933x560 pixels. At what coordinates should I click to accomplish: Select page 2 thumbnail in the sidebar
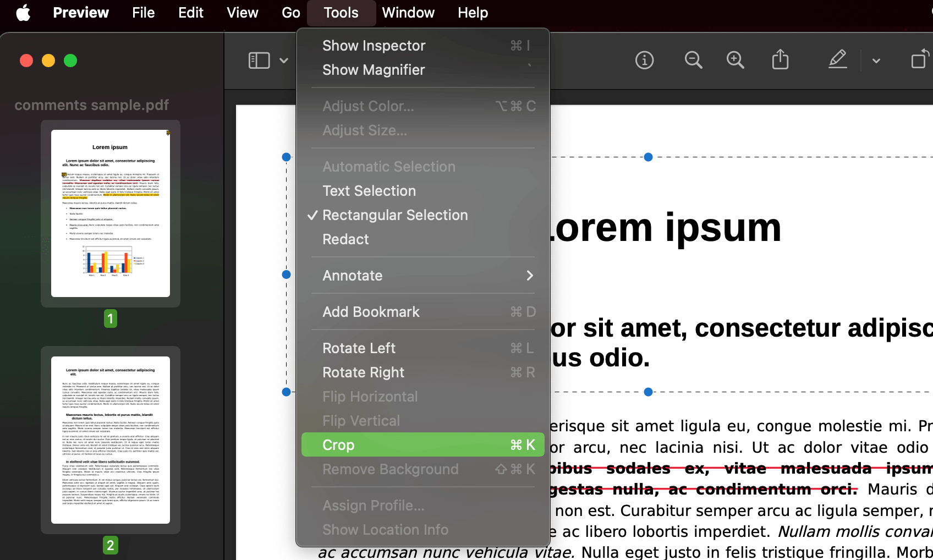(x=111, y=440)
